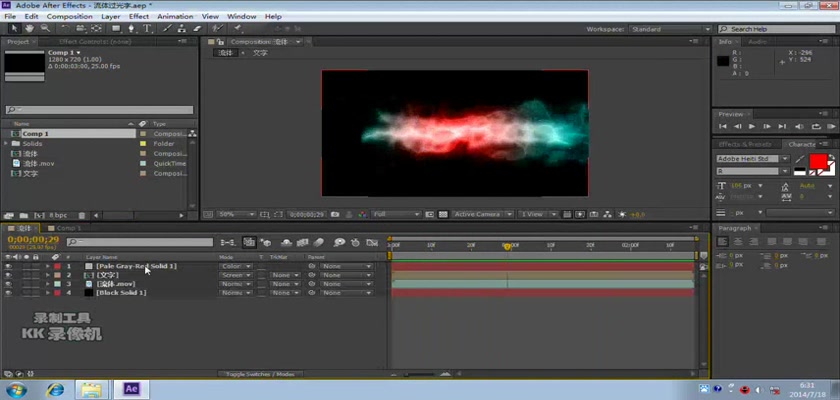Toggle Hide Shy Layers switch
This screenshot has height=400, width=840.
tap(287, 243)
